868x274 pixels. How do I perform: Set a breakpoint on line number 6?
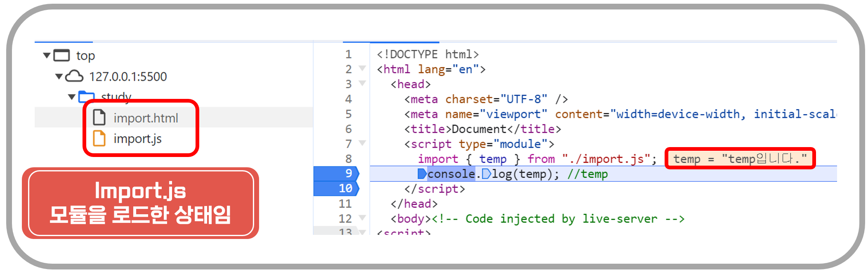coord(349,129)
